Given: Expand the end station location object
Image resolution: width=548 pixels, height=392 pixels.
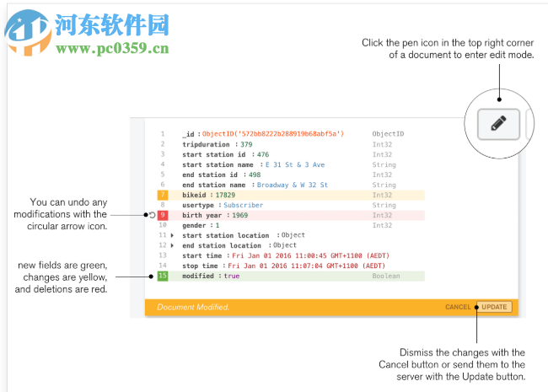Looking at the screenshot, I should pos(172,245).
